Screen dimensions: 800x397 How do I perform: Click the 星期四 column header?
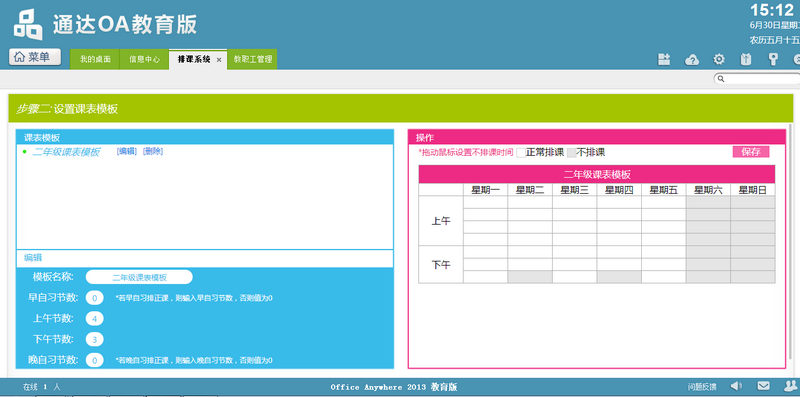[x=619, y=190]
